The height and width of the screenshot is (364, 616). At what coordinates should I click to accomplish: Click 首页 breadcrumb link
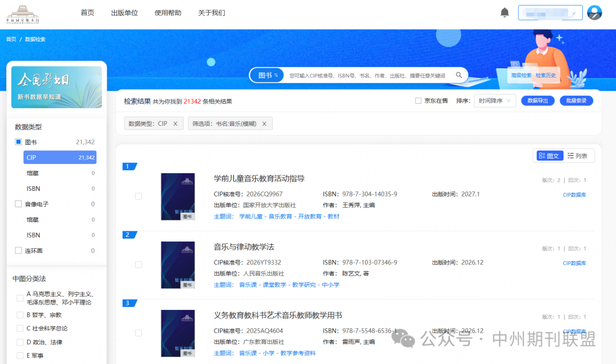(11, 39)
